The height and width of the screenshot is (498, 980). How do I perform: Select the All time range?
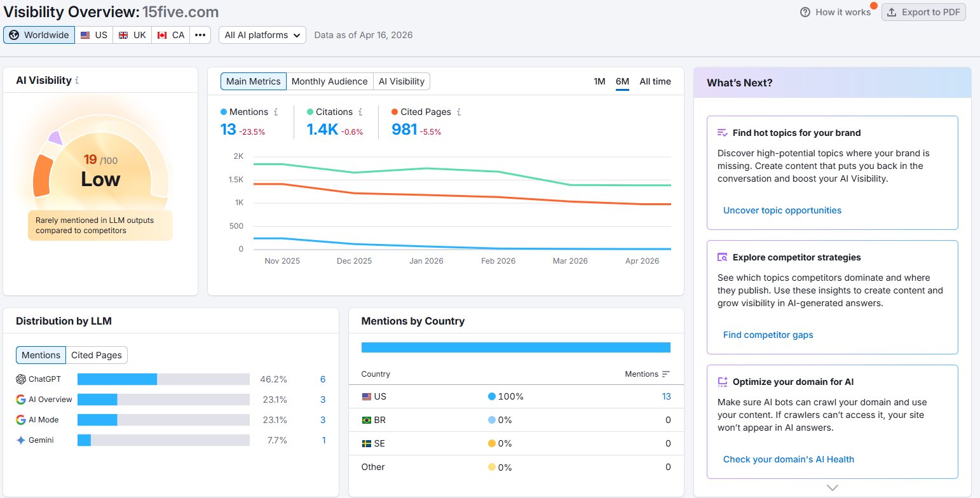(x=655, y=81)
